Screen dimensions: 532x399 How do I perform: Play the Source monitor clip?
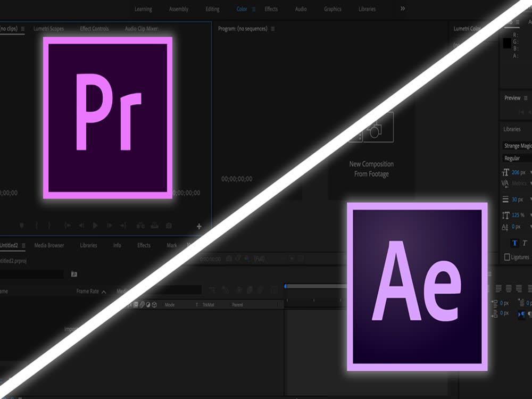pos(95,225)
